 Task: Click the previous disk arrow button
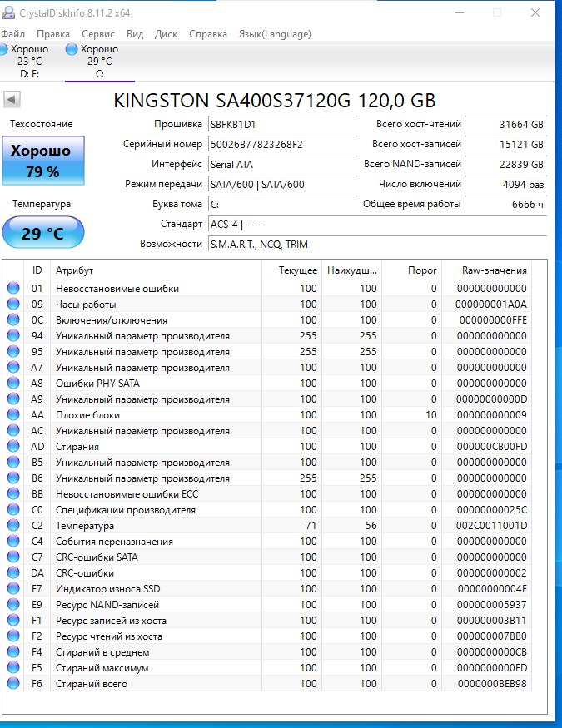[x=12, y=99]
